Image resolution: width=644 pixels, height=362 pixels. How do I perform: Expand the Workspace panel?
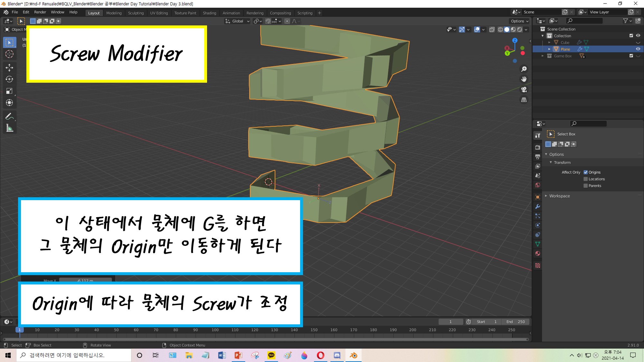tap(559, 196)
